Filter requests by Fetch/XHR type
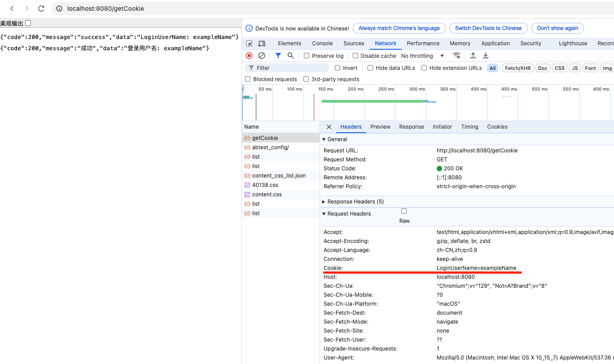Screen dimensions: 614x364 tap(518, 68)
